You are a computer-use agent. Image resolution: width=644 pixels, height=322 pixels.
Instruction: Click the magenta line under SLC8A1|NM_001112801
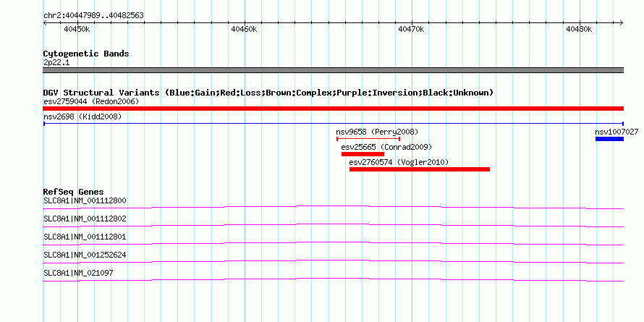(x=333, y=243)
